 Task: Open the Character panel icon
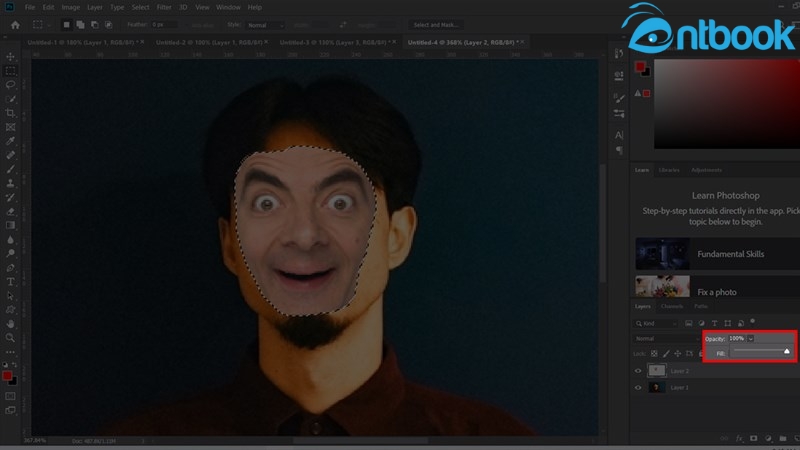(619, 135)
